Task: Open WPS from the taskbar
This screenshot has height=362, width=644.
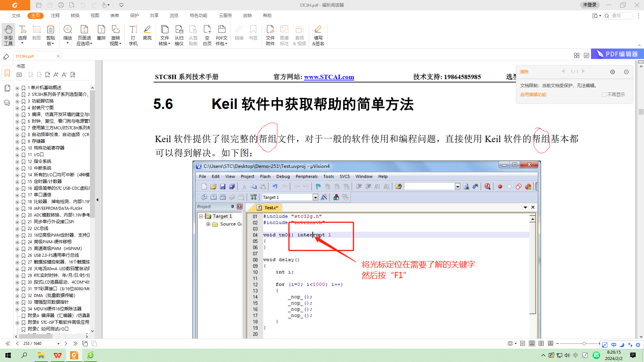Action: (x=58, y=355)
